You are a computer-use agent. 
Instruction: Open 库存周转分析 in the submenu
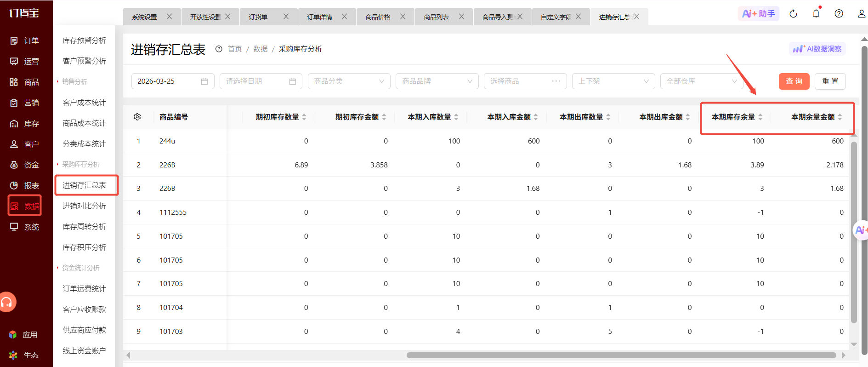pos(84,227)
